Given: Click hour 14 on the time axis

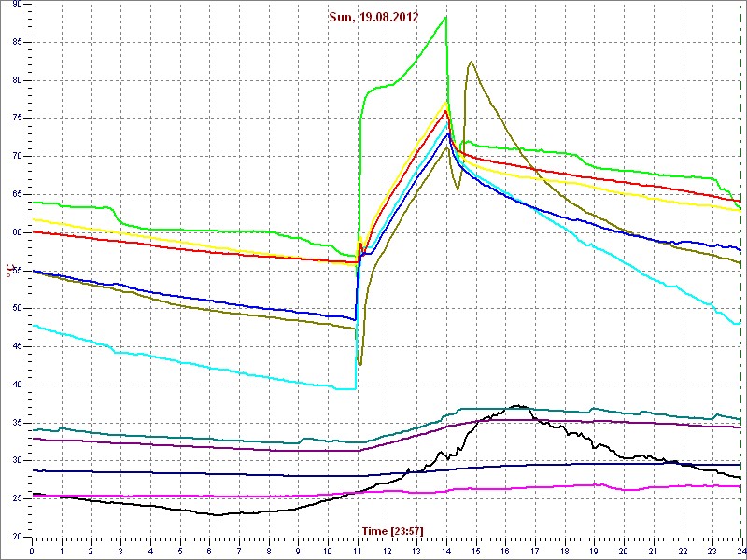Looking at the screenshot, I should click(446, 551).
